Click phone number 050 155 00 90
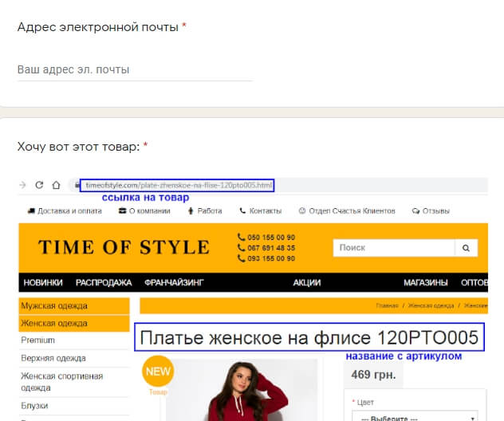 point(271,238)
